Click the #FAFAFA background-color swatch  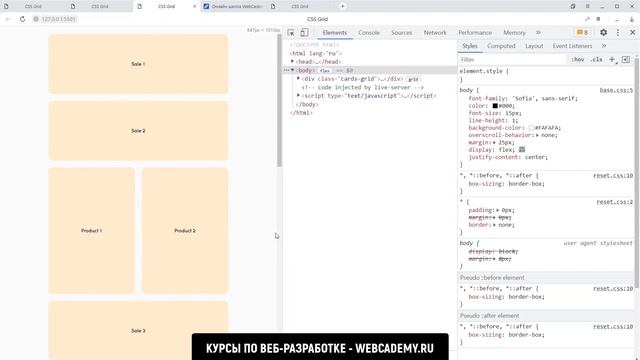tap(531, 128)
